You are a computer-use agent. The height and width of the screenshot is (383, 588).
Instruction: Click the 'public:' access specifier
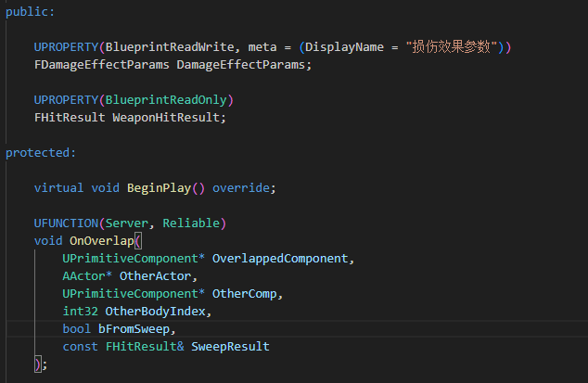tap(30, 12)
